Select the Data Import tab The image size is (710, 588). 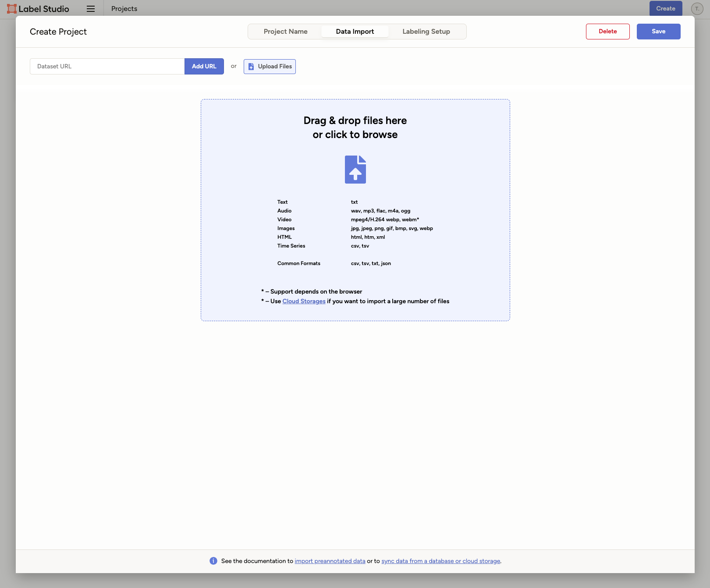(x=355, y=32)
